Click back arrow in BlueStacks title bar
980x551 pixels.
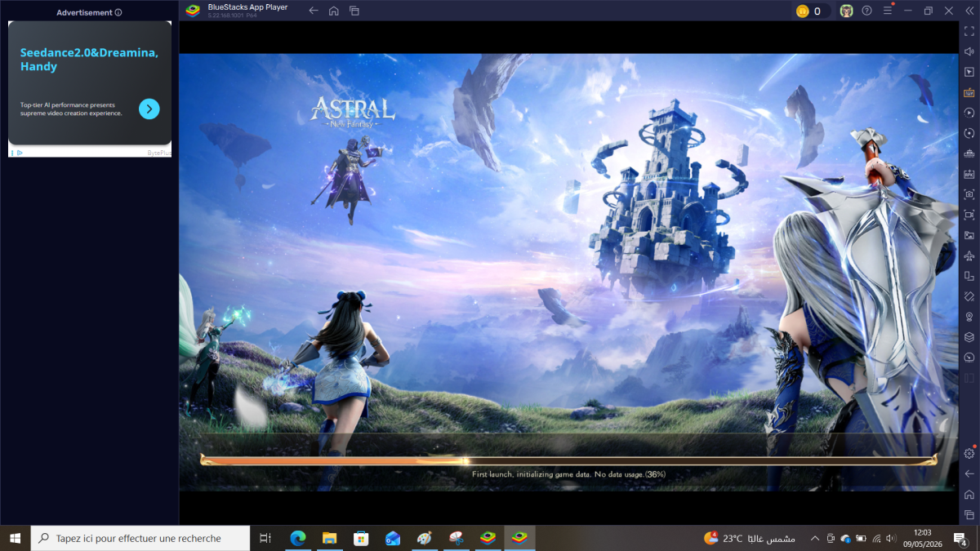(x=314, y=11)
